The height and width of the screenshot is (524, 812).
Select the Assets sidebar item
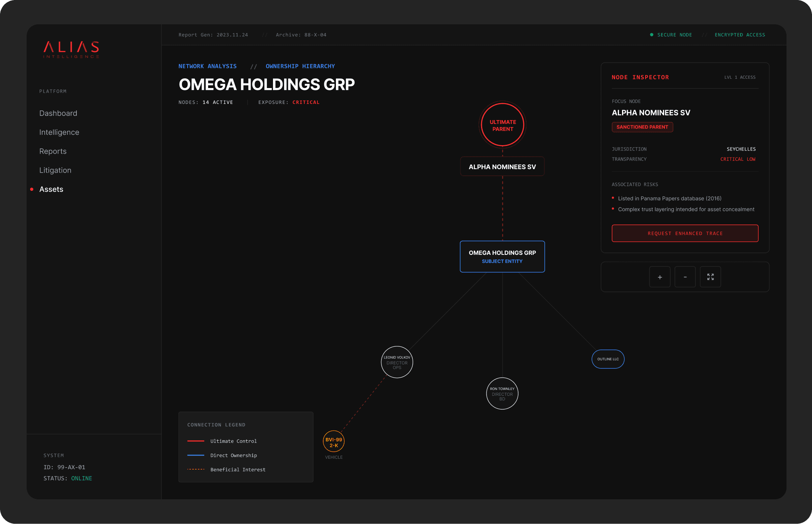(51, 189)
